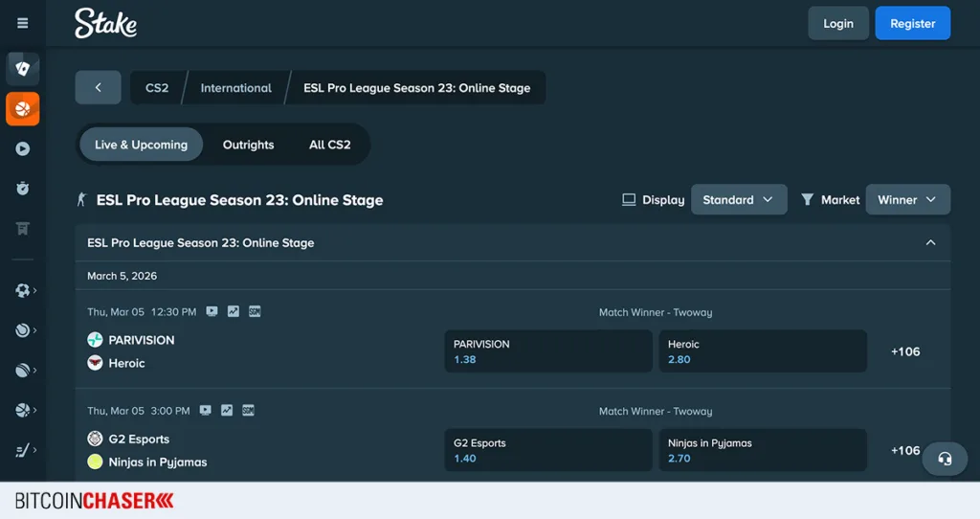
Task: Bet on G2 Esports at 1.40
Action: tap(548, 450)
